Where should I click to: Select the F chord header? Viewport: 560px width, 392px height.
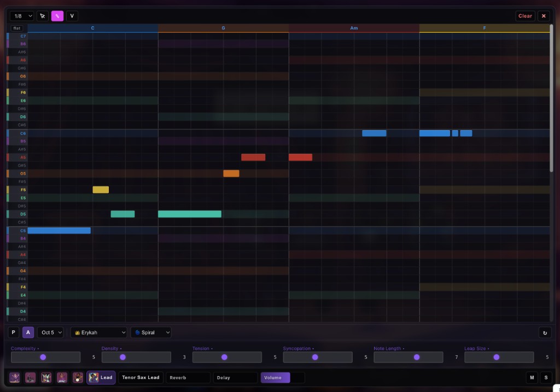(485, 28)
